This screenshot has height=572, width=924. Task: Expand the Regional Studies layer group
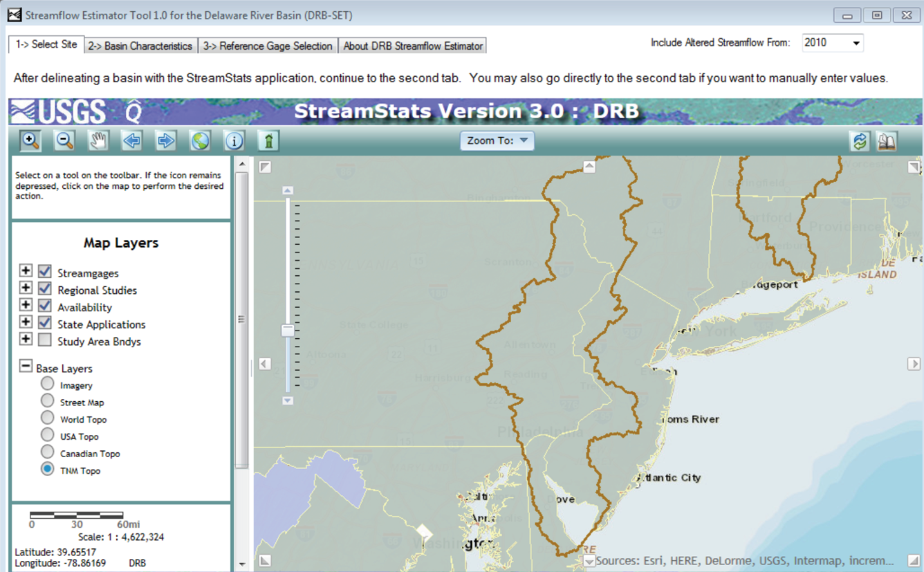point(26,288)
